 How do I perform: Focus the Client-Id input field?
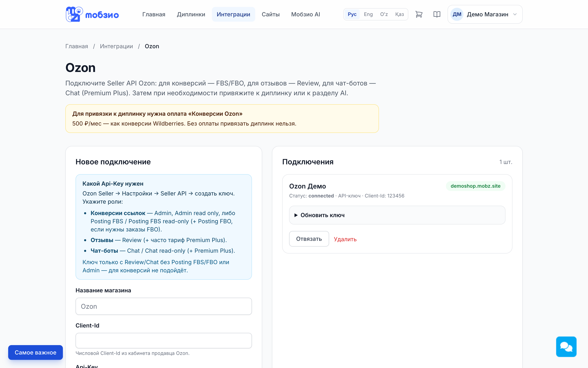coord(164,340)
